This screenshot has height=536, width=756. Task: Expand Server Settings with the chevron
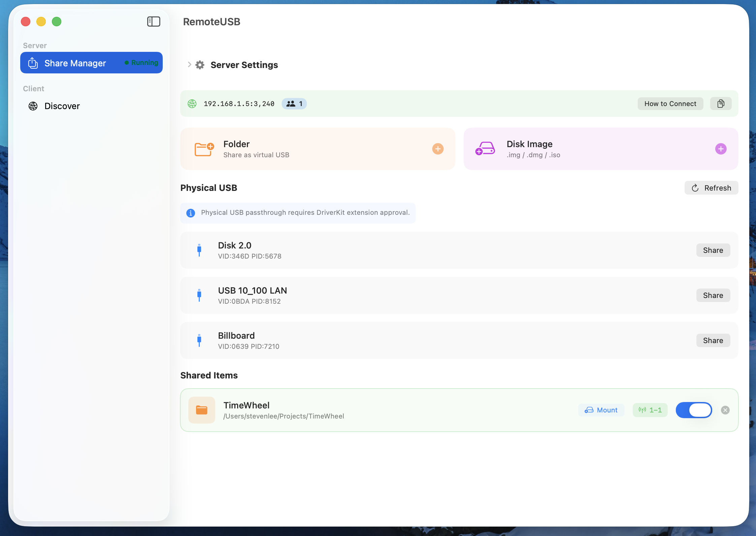click(x=189, y=65)
